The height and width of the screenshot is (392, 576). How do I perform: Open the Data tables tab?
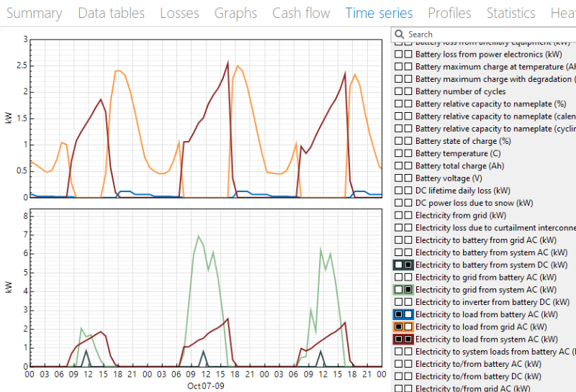111,13
